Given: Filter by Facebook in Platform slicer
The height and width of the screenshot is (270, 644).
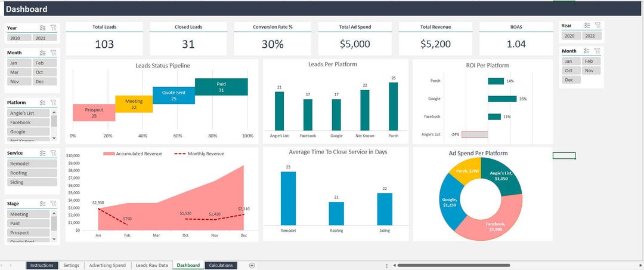Looking at the screenshot, I should (x=29, y=122).
